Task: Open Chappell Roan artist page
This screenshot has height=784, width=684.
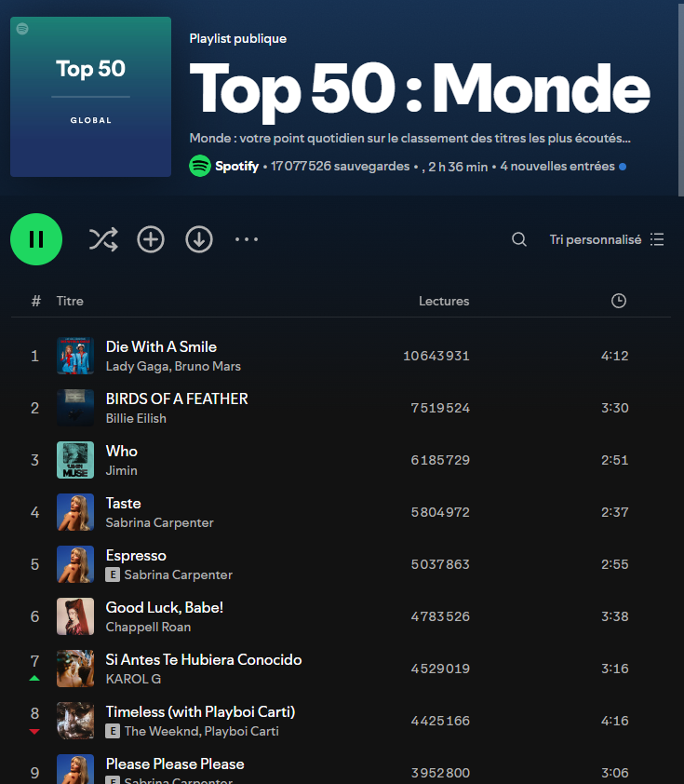Action: click(150, 627)
